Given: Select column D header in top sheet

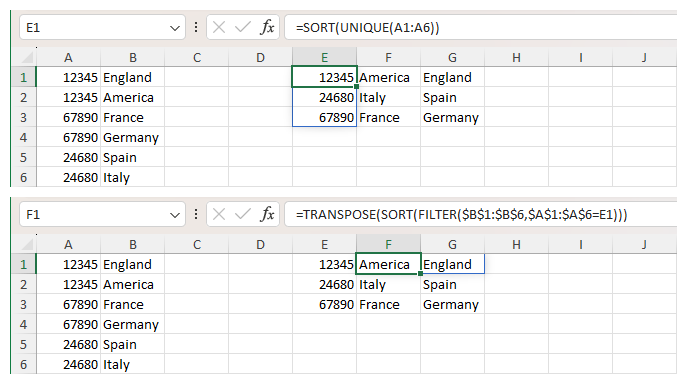Looking at the screenshot, I should pyautogui.click(x=261, y=57).
